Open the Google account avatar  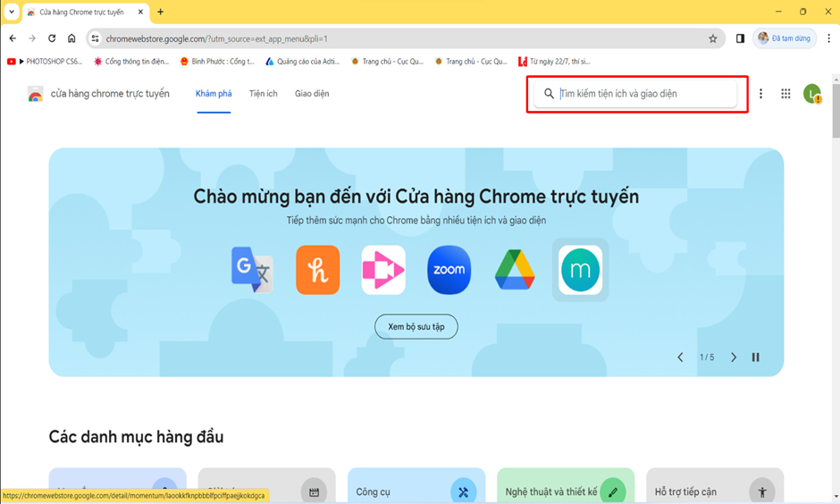(x=812, y=94)
